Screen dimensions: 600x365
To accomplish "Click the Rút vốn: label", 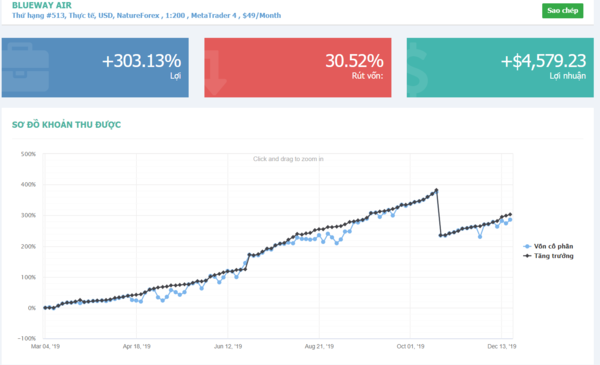I will tap(368, 76).
